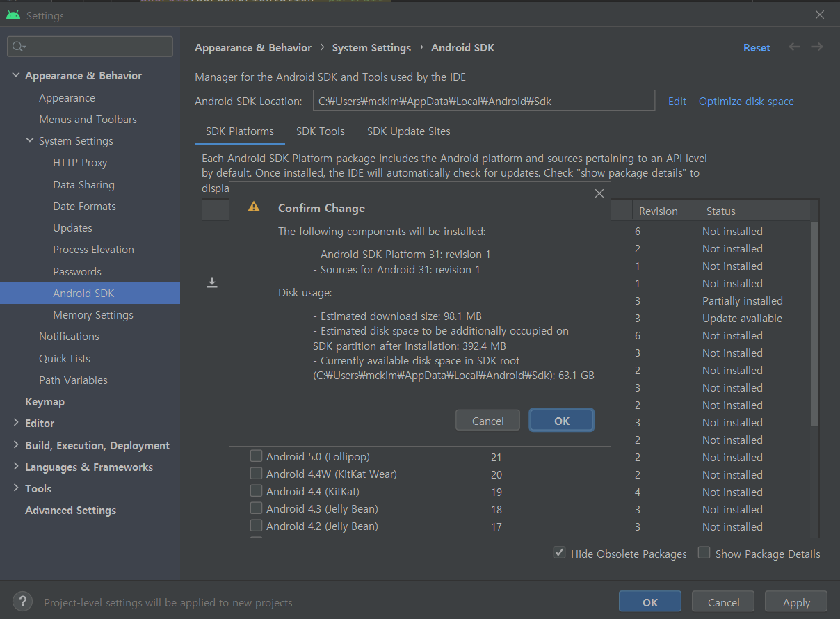Open Advanced Settings page
The width and height of the screenshot is (840, 619).
point(70,511)
